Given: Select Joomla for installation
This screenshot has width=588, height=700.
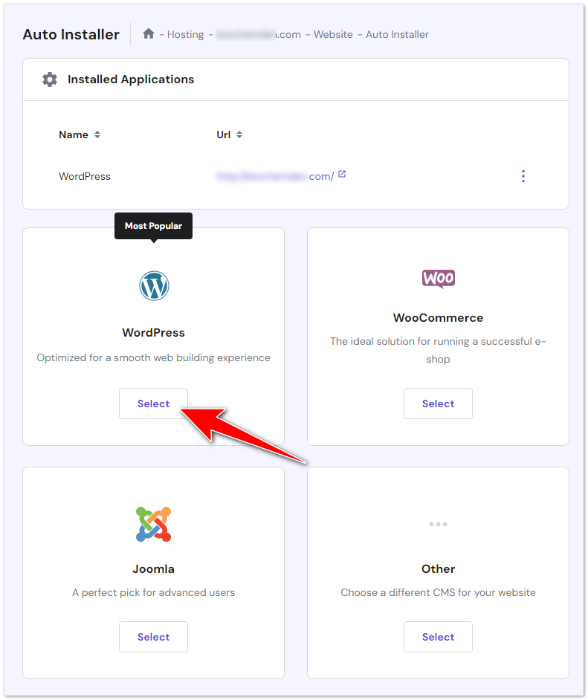Looking at the screenshot, I should [x=153, y=637].
